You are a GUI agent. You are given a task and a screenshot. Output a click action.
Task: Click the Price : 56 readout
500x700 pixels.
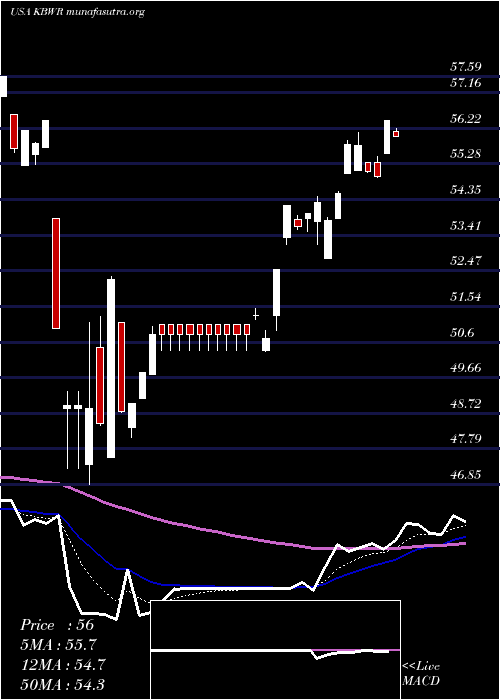[57, 625]
